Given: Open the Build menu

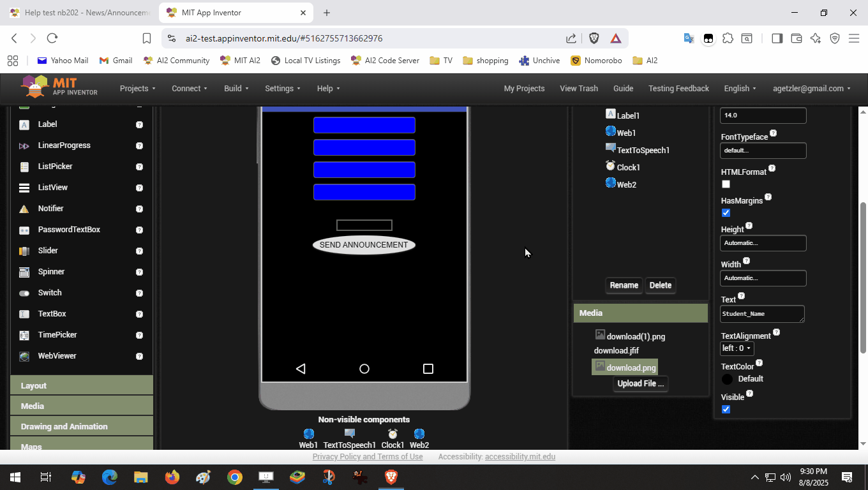Looking at the screenshot, I should (236, 89).
